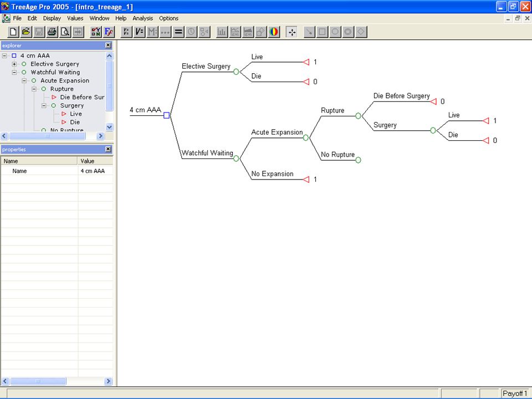Click explorer vertical scrollbar down arrow
Image resolution: width=532 pixels, height=399 pixels.
[109, 127]
